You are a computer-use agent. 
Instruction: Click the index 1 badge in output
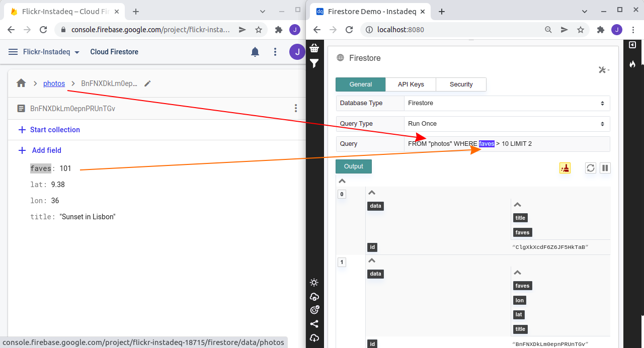click(342, 262)
